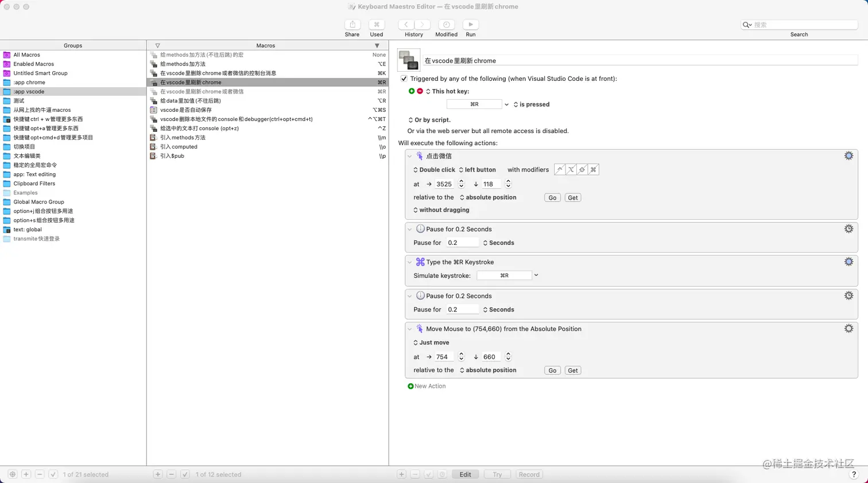Click New Action link

(x=427, y=386)
